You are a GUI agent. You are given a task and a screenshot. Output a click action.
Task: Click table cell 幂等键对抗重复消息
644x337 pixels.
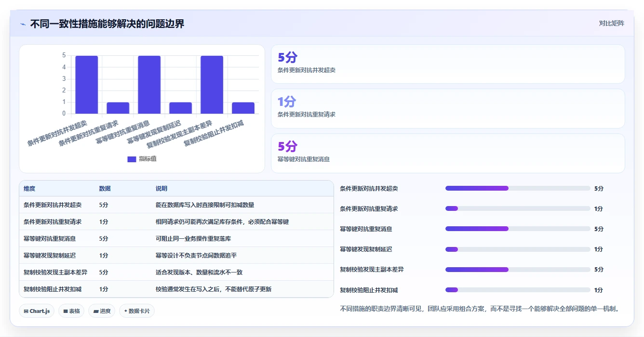50,238
